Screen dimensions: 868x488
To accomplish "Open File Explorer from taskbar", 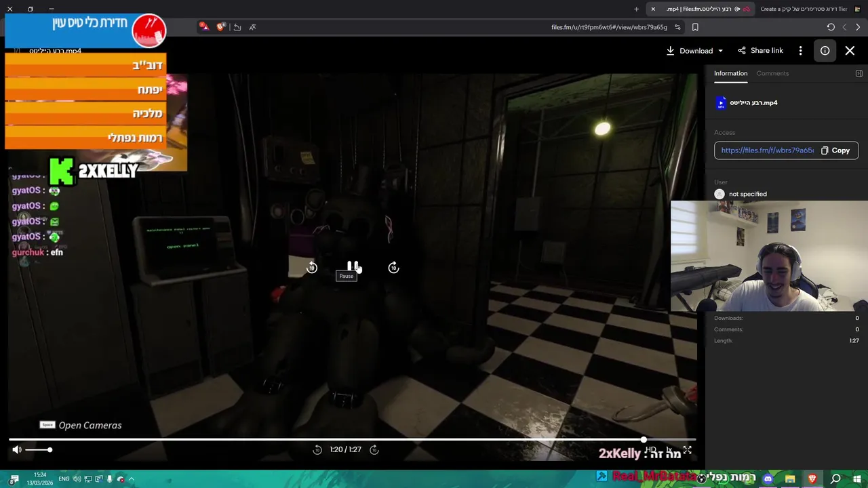I will (790, 479).
